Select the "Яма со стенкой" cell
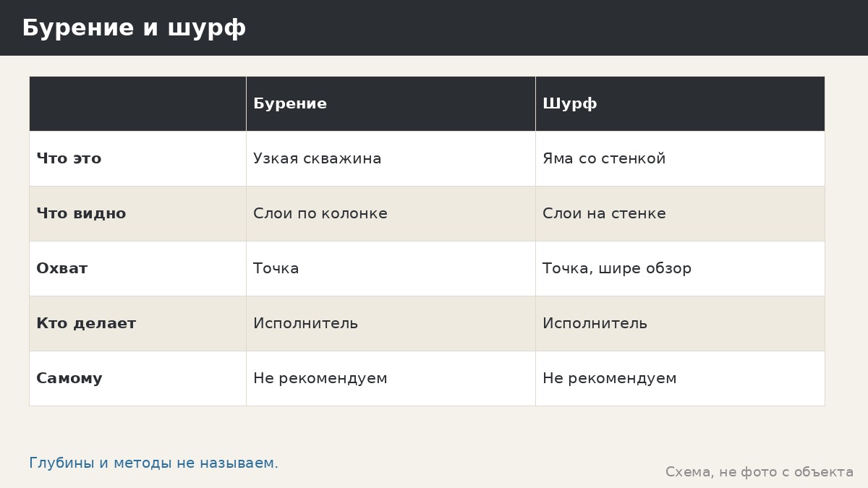868x488 pixels. [680, 158]
